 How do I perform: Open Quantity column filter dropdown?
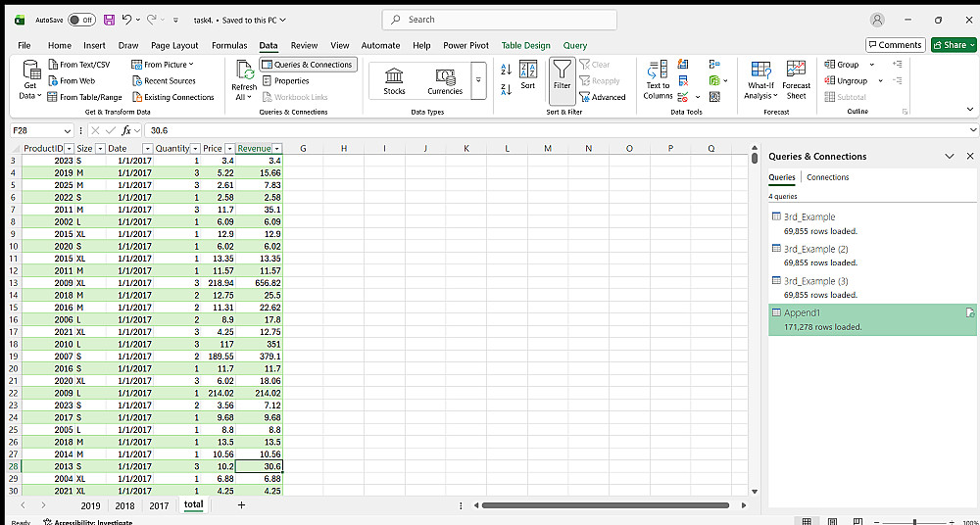(195, 149)
